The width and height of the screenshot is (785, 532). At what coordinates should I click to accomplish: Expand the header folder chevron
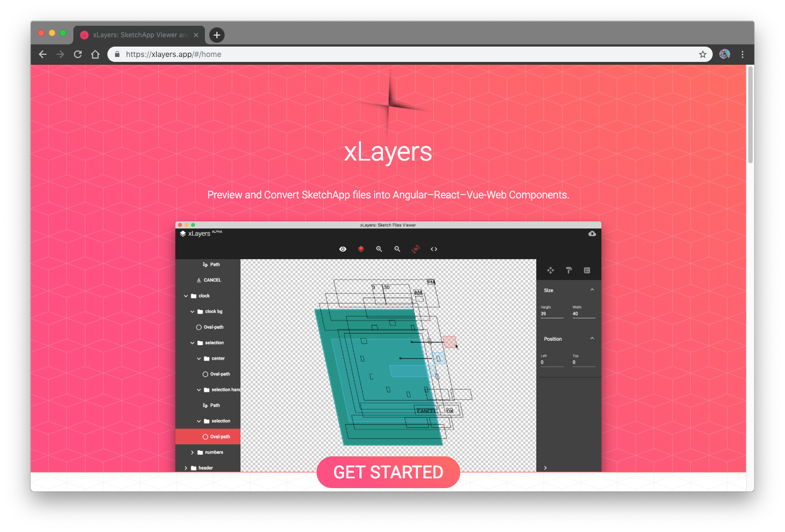[186, 468]
